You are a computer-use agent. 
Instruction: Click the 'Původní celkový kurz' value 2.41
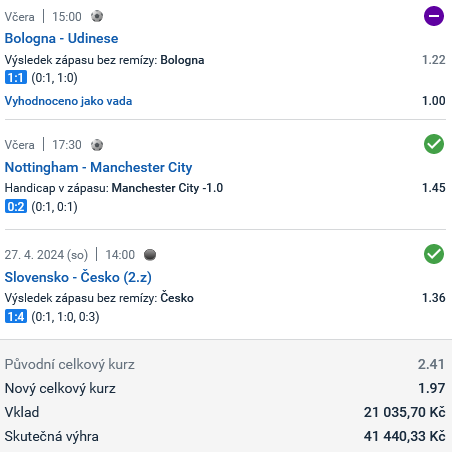431,364
